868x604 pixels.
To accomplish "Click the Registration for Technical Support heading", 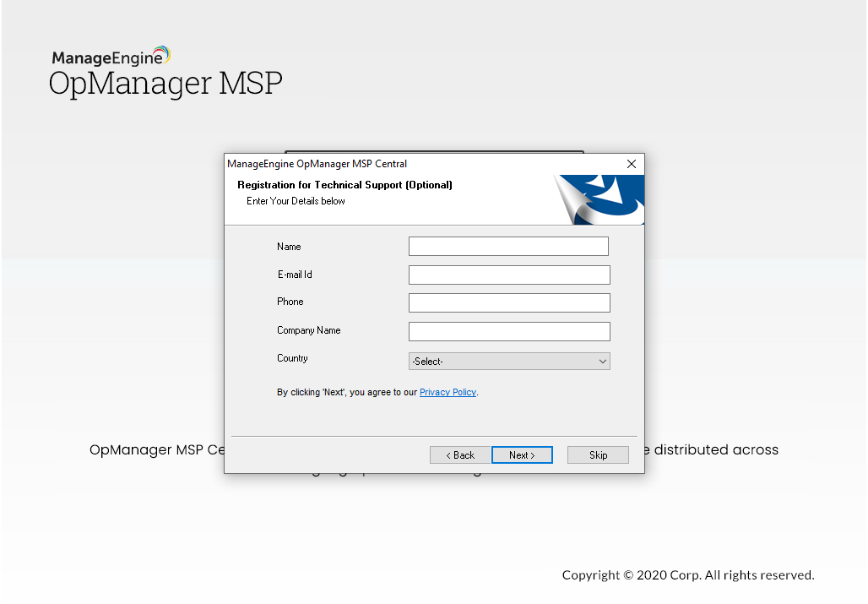I will 343,185.
